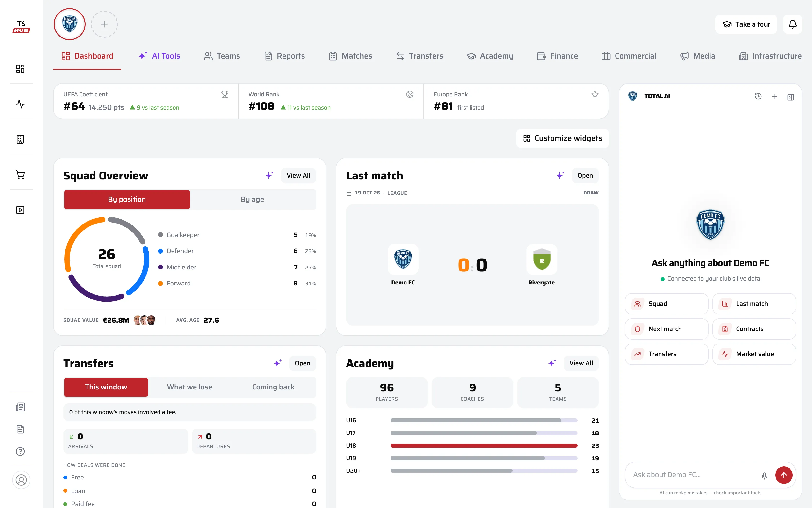
Task: Click the building icon in sidebar
Action: [21, 139]
